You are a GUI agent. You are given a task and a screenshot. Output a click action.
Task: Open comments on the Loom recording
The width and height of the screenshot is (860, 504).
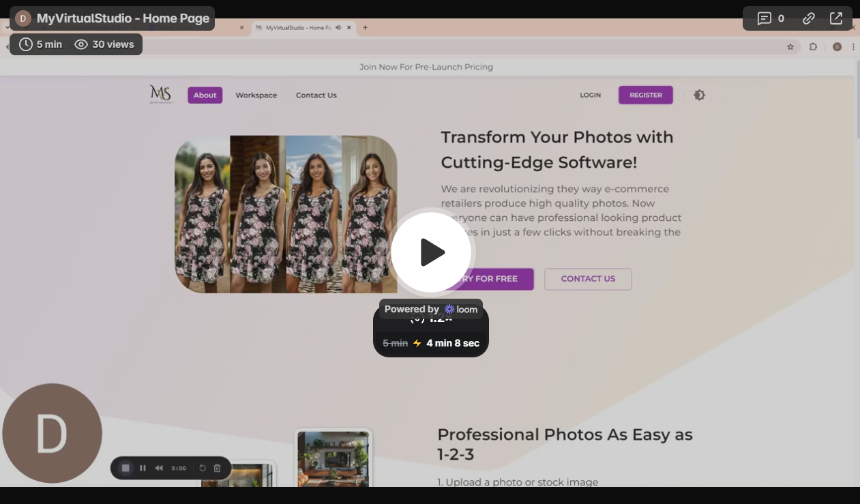click(765, 18)
